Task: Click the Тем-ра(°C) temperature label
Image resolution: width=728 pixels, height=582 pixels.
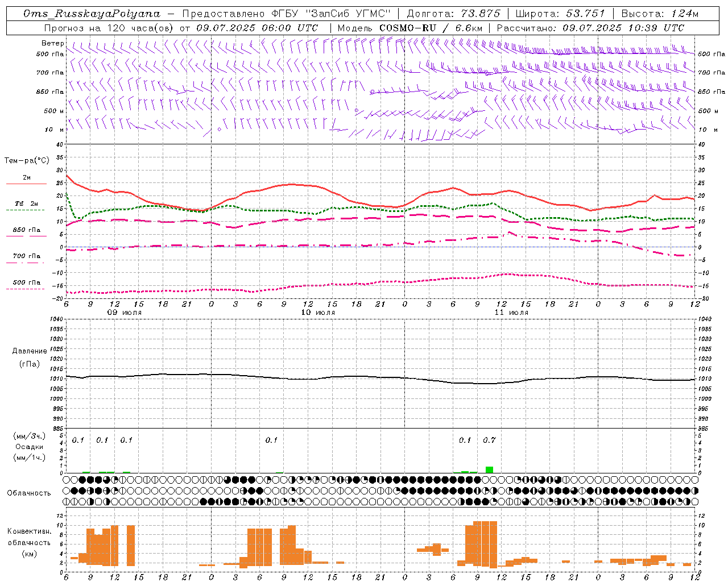Action: tap(27, 161)
